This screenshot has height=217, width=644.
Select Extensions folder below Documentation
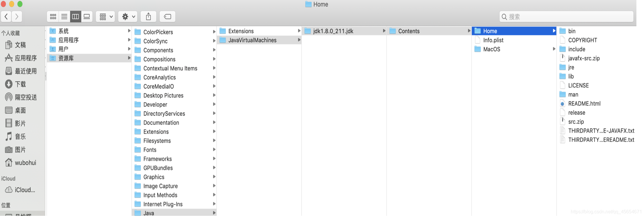[x=174, y=132]
